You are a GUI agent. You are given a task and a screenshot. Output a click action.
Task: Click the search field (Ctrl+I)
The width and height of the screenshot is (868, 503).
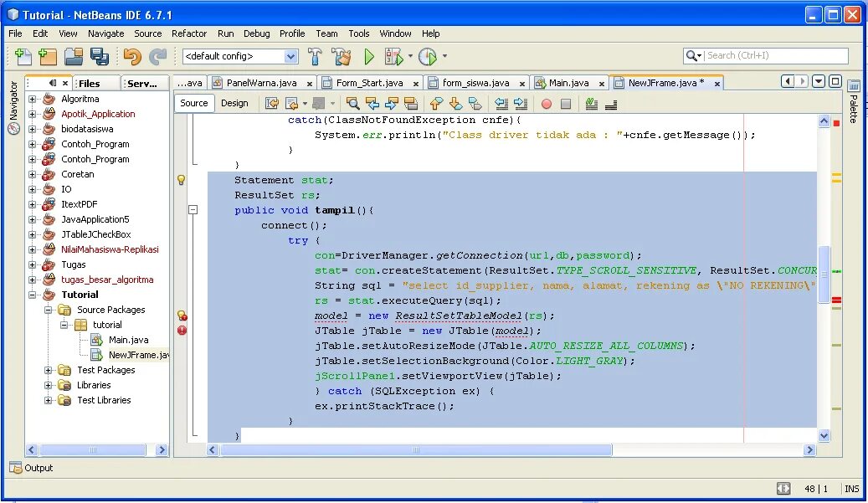(x=776, y=55)
